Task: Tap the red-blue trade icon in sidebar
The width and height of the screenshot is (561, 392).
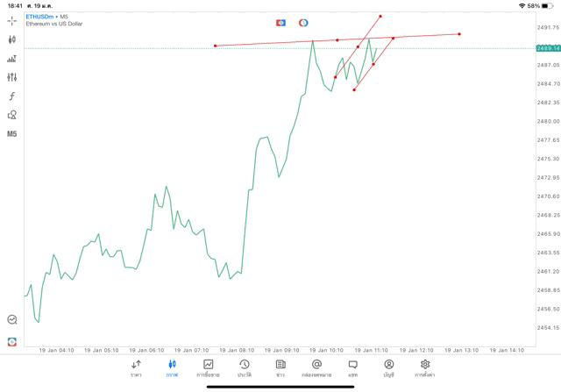Action: tap(12, 341)
